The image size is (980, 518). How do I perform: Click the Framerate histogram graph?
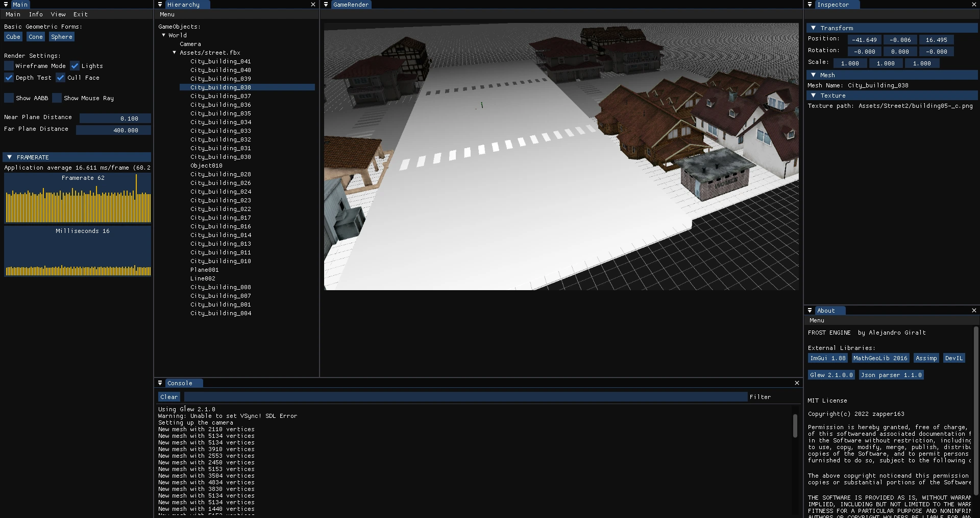coord(78,198)
